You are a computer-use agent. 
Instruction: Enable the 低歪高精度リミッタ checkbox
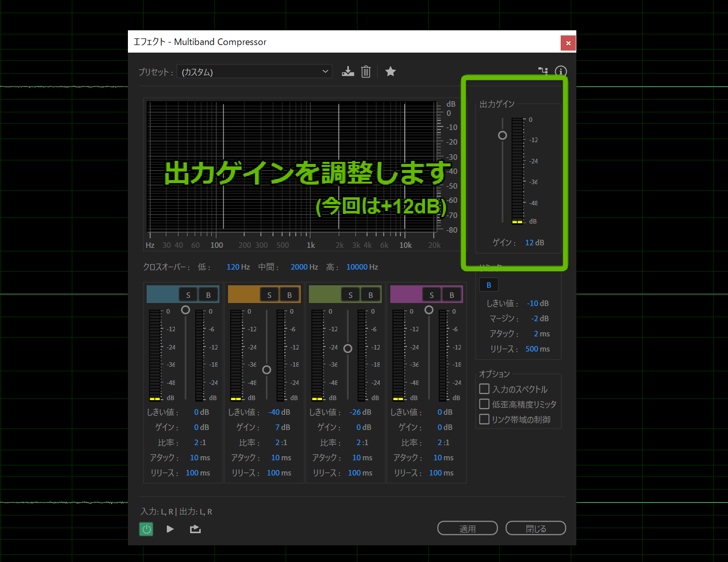click(484, 404)
